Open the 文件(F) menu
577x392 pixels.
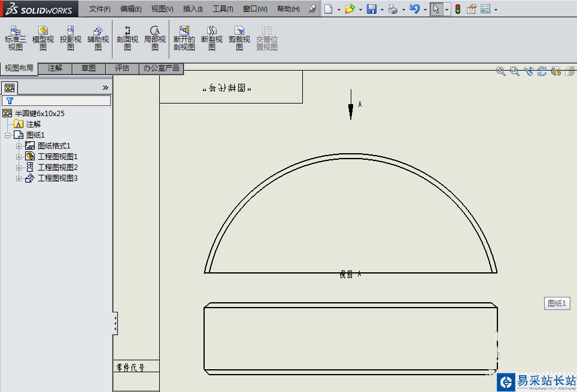(x=100, y=9)
